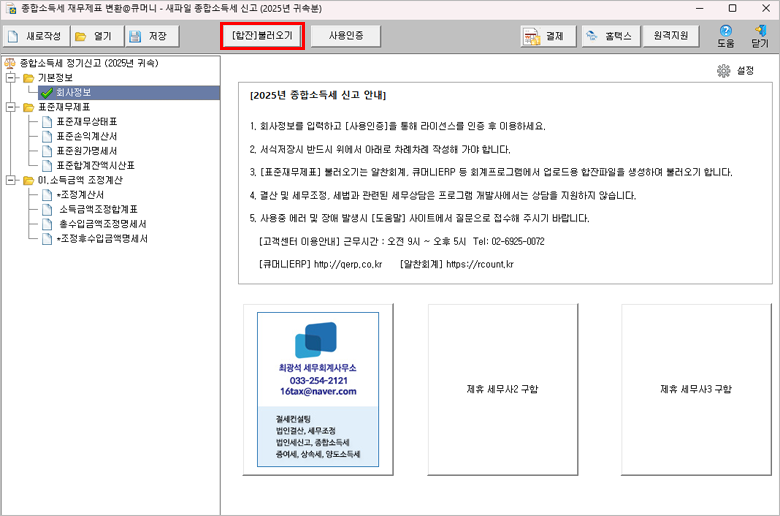Open 표준합계잔액시산표 form
The image size is (780, 516).
point(96,165)
